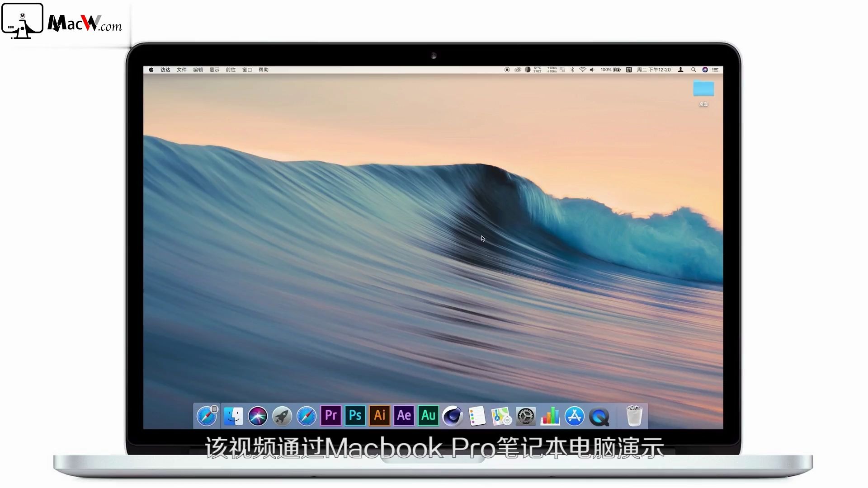
Task: Open Quick Look app
Action: click(x=598, y=416)
